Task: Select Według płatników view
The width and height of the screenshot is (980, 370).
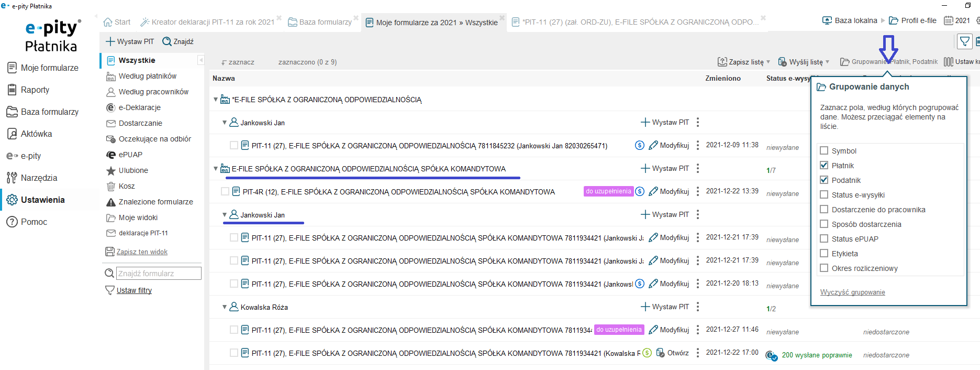Action: 141,76
